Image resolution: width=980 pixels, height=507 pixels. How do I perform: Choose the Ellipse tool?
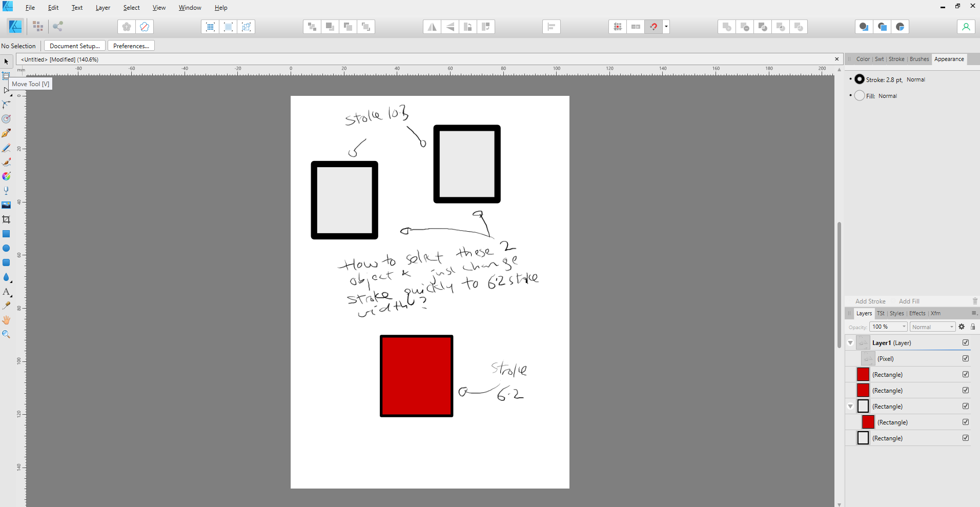[x=6, y=248]
